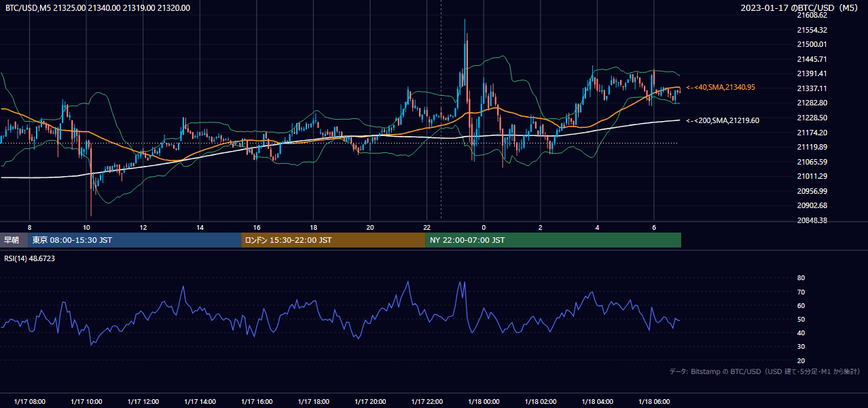Click the bottom time label 1/17 14:00
868x408 pixels.
200,402
